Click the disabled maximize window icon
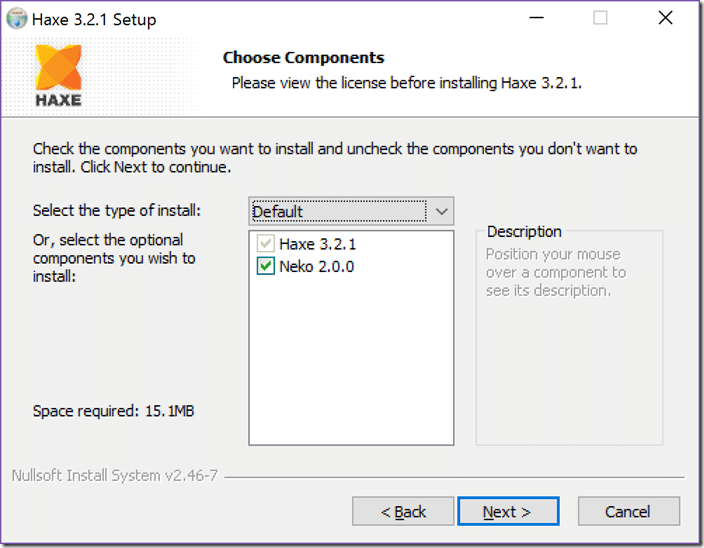This screenshot has width=704, height=548. (600, 18)
